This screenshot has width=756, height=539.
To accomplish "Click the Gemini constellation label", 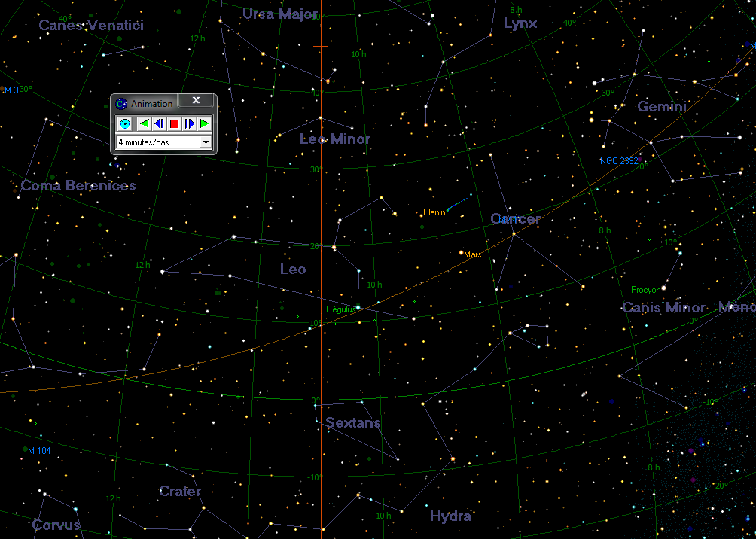I will (662, 107).
